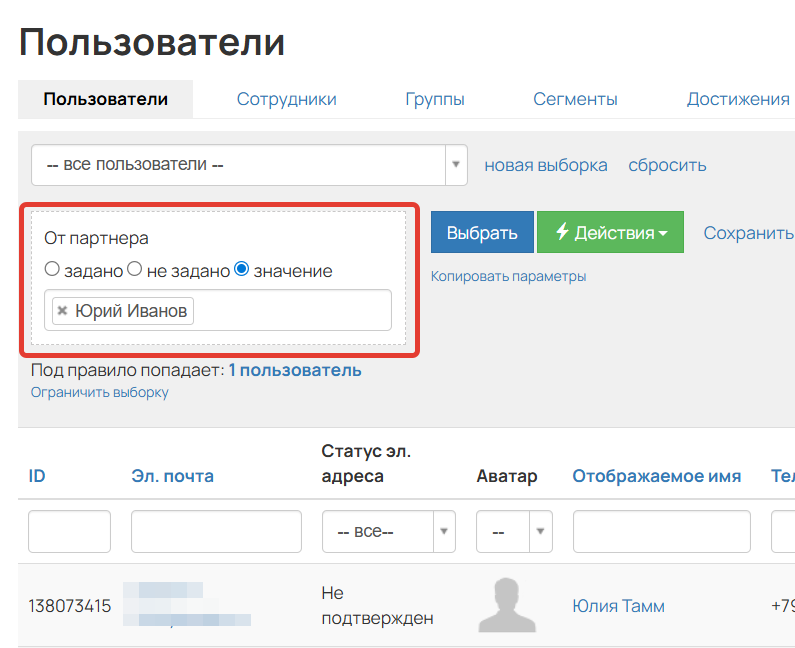Open the Группы tab

[435, 99]
